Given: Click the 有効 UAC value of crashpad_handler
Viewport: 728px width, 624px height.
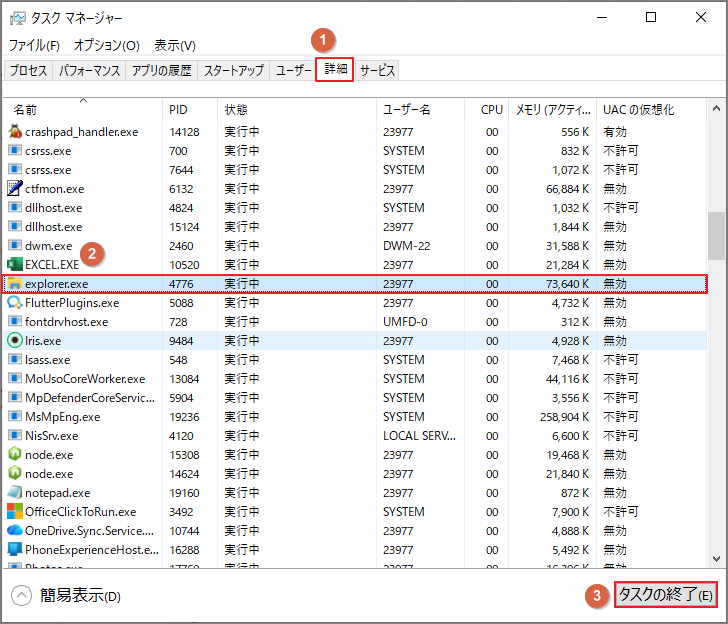Looking at the screenshot, I should [615, 132].
